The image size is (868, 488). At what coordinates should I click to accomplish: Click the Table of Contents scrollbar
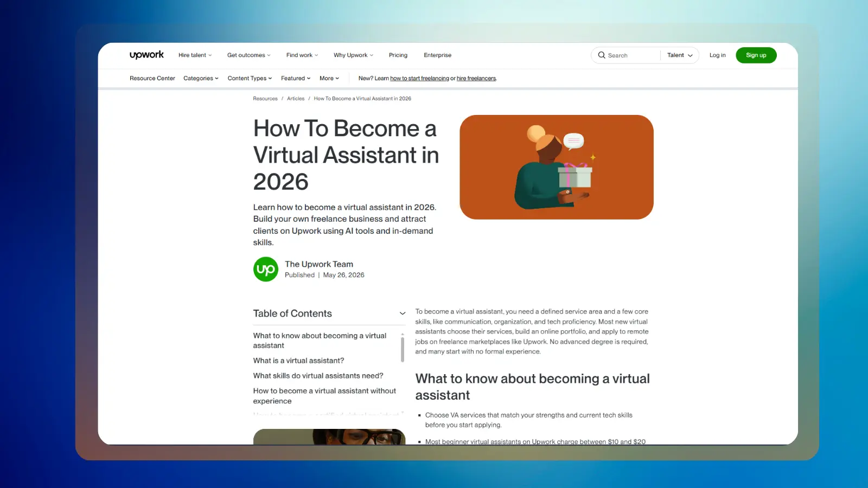point(403,350)
